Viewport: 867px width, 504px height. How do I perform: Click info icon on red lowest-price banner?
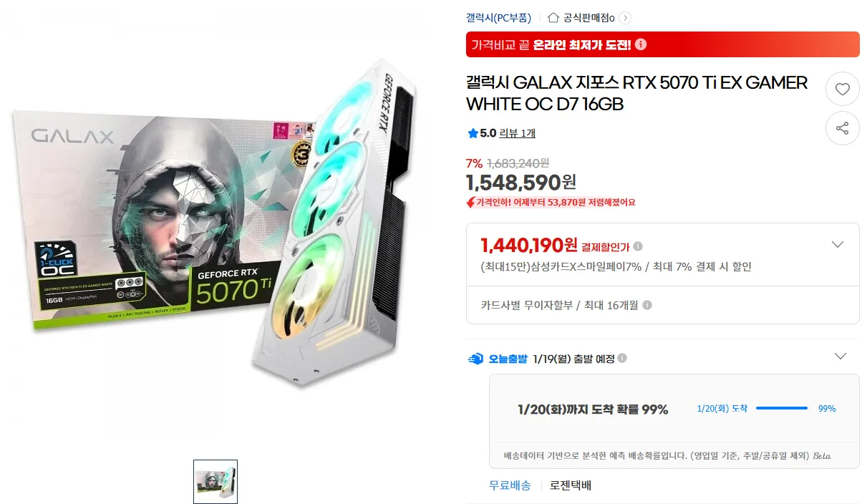click(641, 44)
